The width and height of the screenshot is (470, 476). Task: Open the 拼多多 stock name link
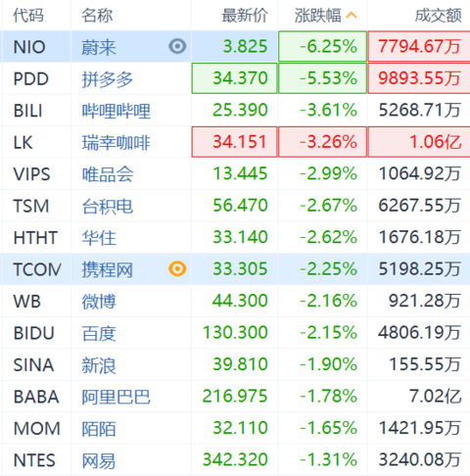[107, 79]
